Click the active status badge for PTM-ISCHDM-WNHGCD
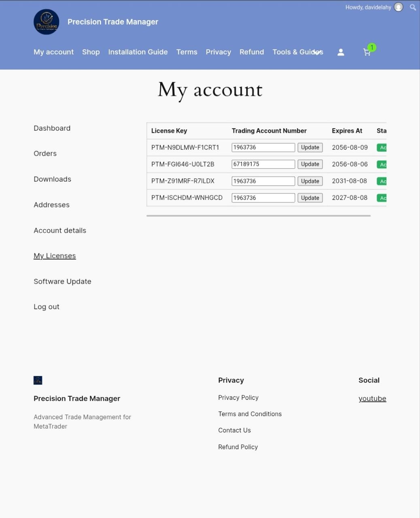The image size is (420, 518). pyautogui.click(x=382, y=198)
